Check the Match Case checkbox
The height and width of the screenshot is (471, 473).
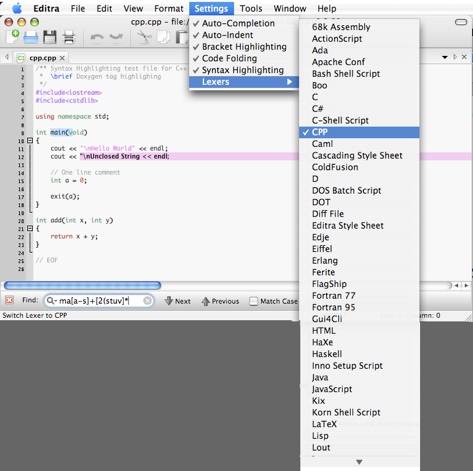tap(254, 301)
